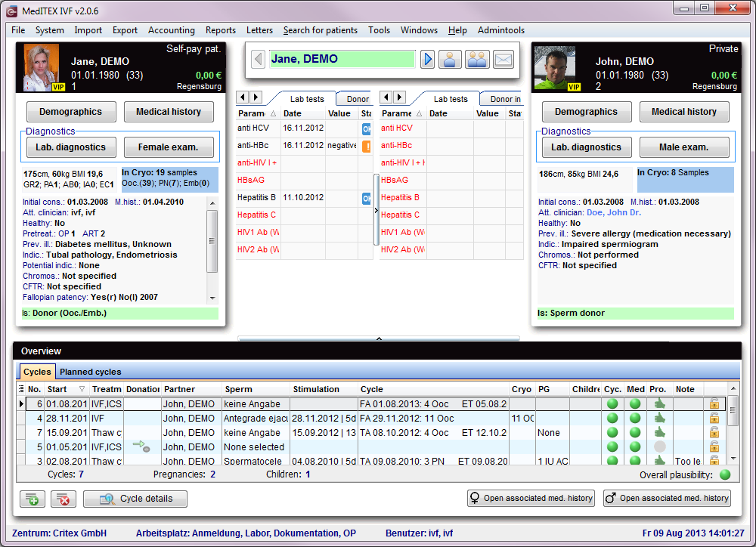Collapse the upper panel using center chevron

379,338
